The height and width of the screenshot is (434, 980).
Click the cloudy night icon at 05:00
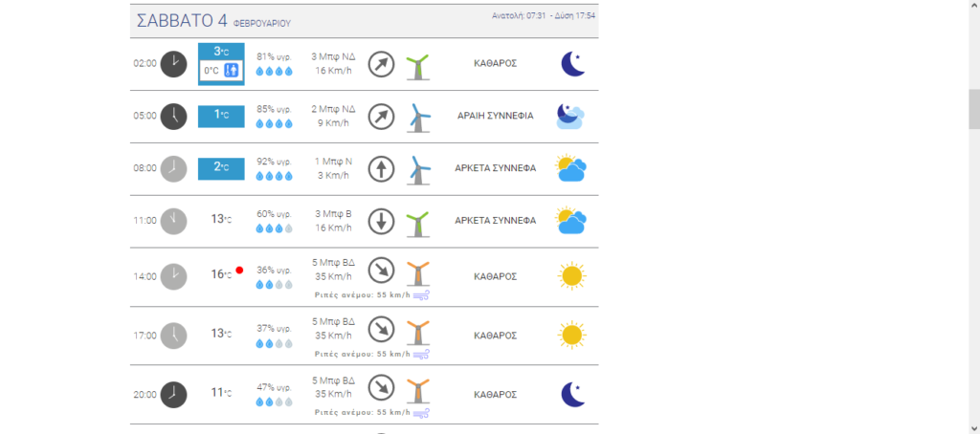coord(571,117)
